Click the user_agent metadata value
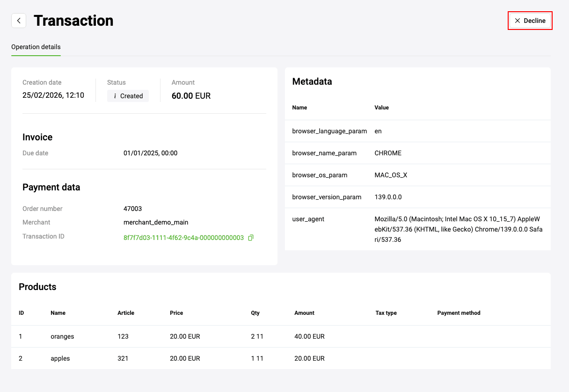The width and height of the screenshot is (569, 392). [x=458, y=229]
